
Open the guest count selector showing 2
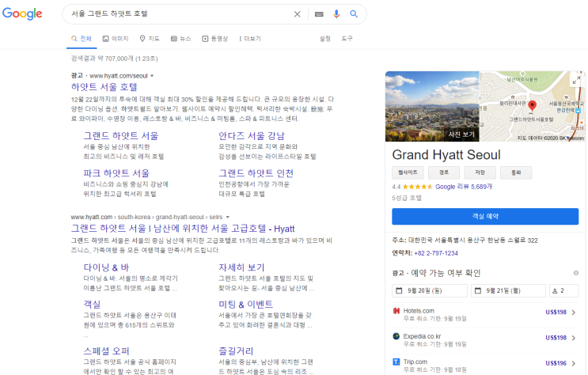tap(564, 290)
